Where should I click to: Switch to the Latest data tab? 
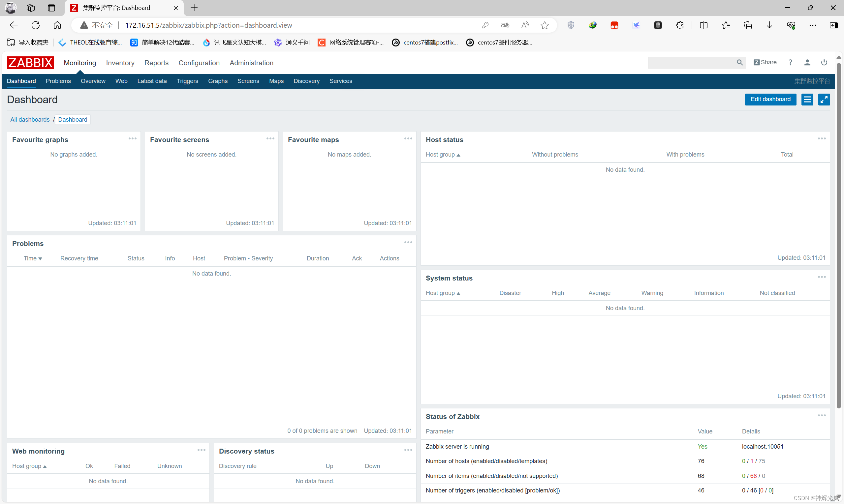pos(152,81)
